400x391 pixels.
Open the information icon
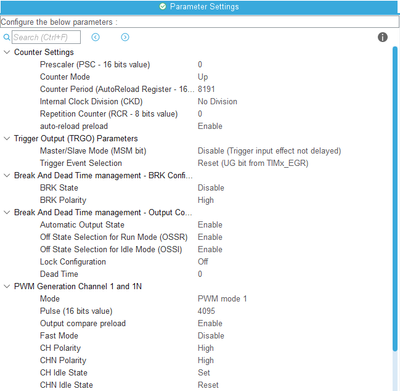tap(383, 37)
